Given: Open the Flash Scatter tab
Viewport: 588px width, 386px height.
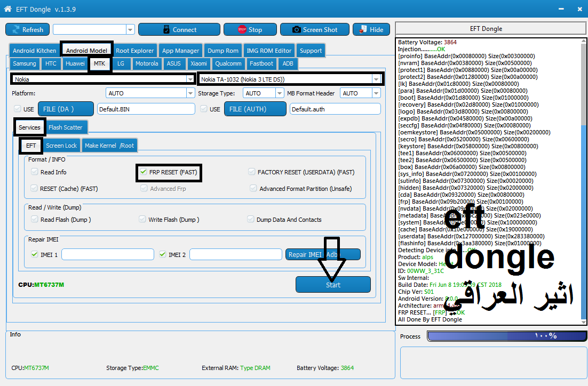Looking at the screenshot, I should [x=65, y=127].
